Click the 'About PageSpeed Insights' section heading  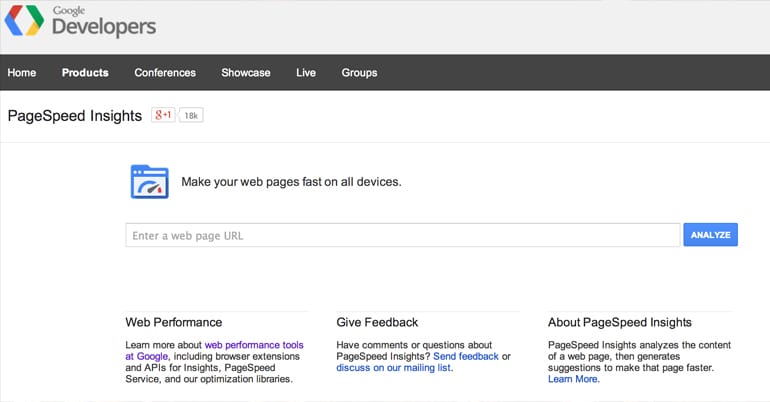619,322
